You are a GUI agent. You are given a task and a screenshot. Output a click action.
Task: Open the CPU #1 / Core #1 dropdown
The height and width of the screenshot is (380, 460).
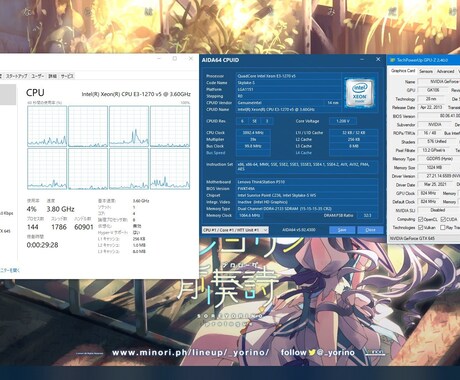(235, 230)
